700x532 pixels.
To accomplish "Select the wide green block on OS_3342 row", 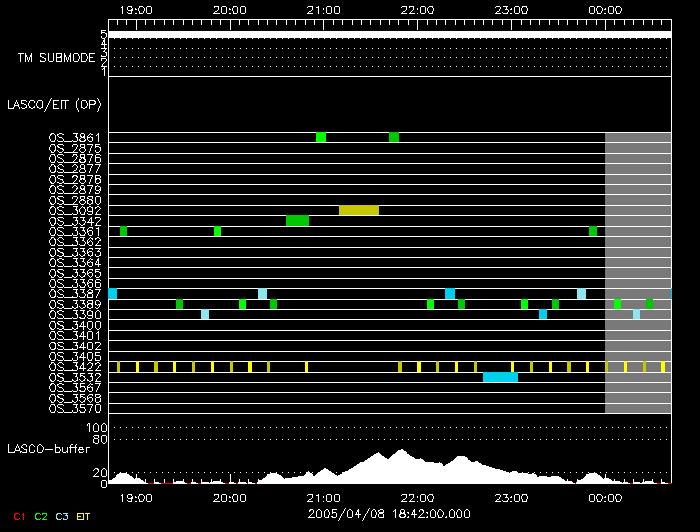I will (x=297, y=221).
